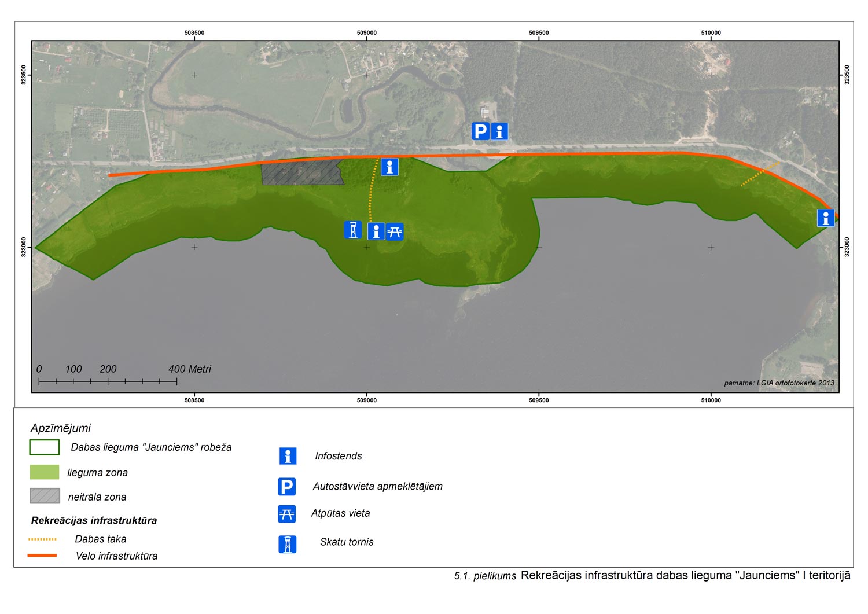The width and height of the screenshot is (868, 614).
Task: Click the info icon at the map's right edge
Action: [826, 218]
